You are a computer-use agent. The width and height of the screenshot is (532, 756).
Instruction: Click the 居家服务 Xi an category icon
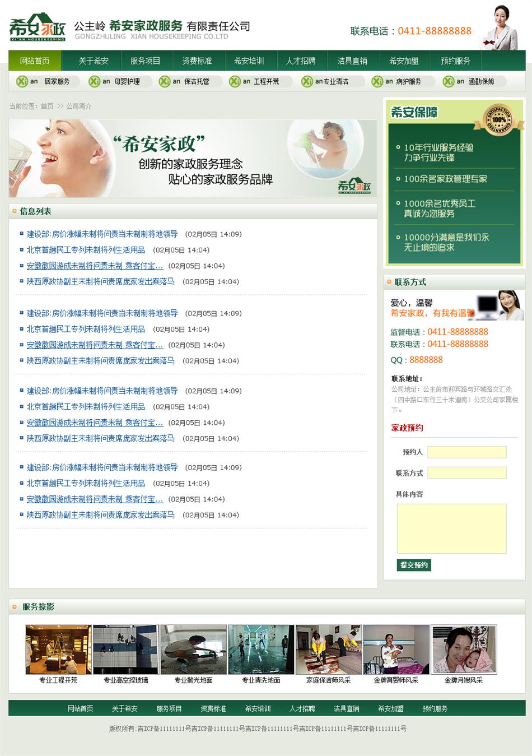[x=22, y=81]
